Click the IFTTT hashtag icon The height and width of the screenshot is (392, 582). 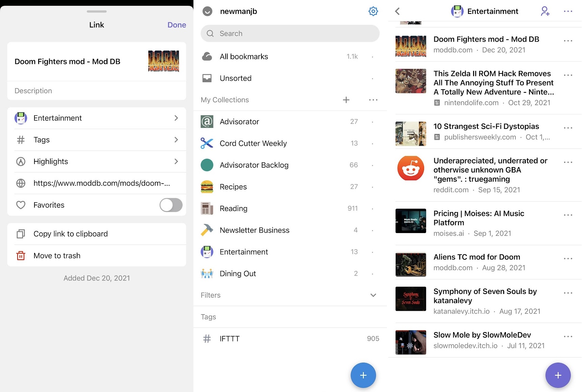(207, 338)
